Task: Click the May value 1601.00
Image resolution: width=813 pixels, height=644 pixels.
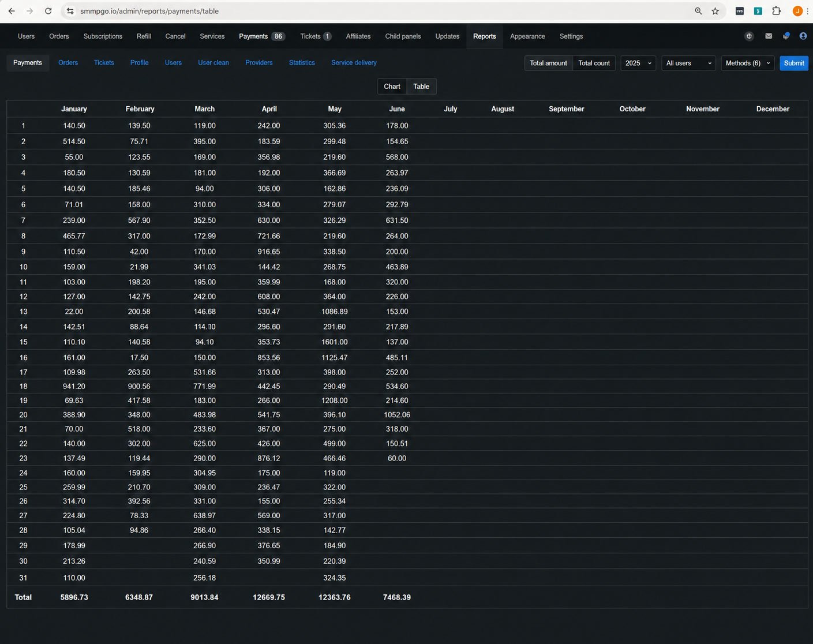Action: point(335,342)
